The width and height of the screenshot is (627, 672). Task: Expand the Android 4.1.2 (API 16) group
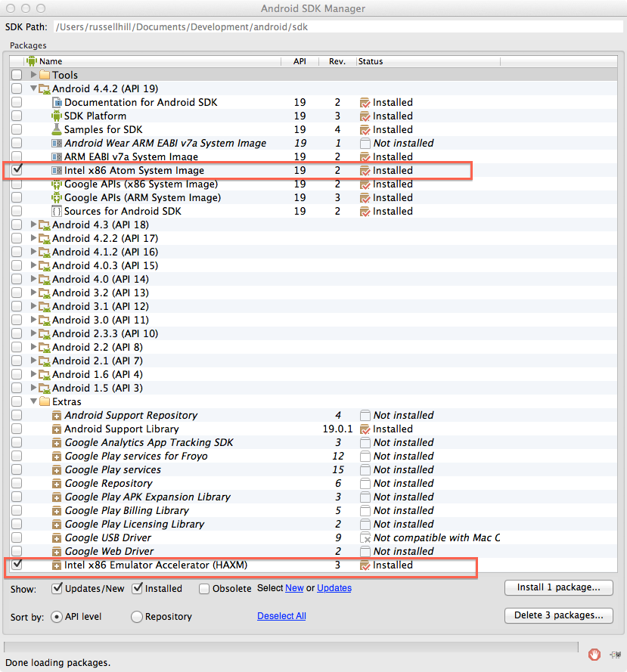(x=33, y=252)
